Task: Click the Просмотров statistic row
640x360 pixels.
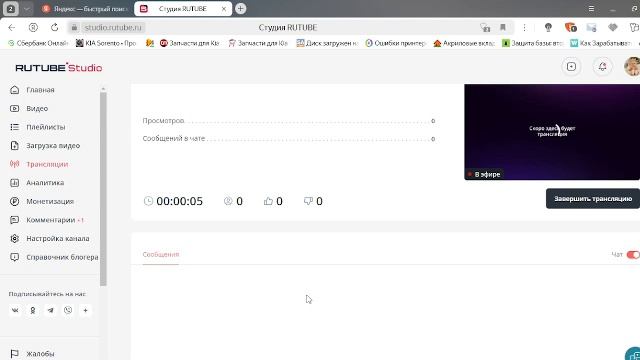Action: (289, 121)
